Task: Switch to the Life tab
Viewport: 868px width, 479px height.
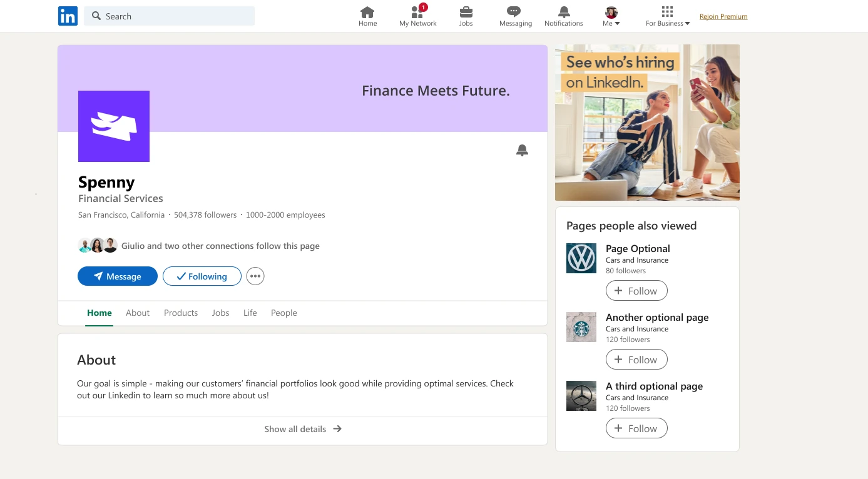Action: coord(250,313)
